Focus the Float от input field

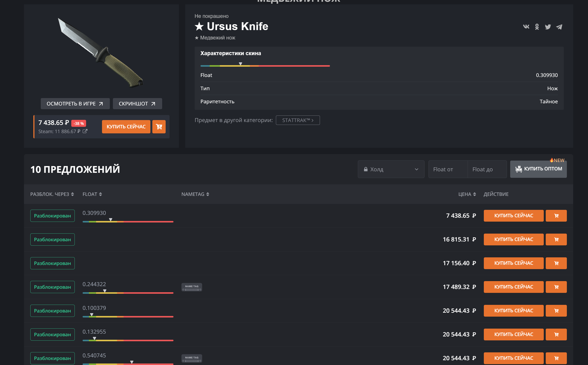pyautogui.click(x=448, y=169)
